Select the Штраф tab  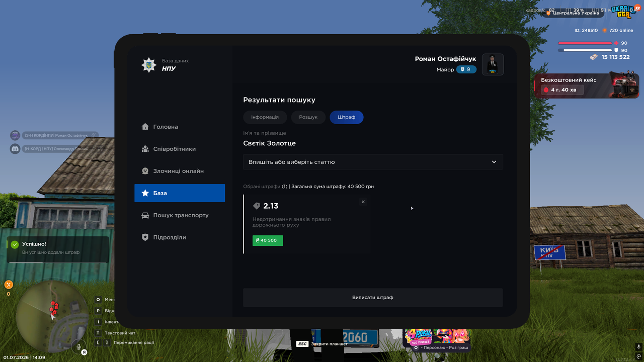coord(347,117)
